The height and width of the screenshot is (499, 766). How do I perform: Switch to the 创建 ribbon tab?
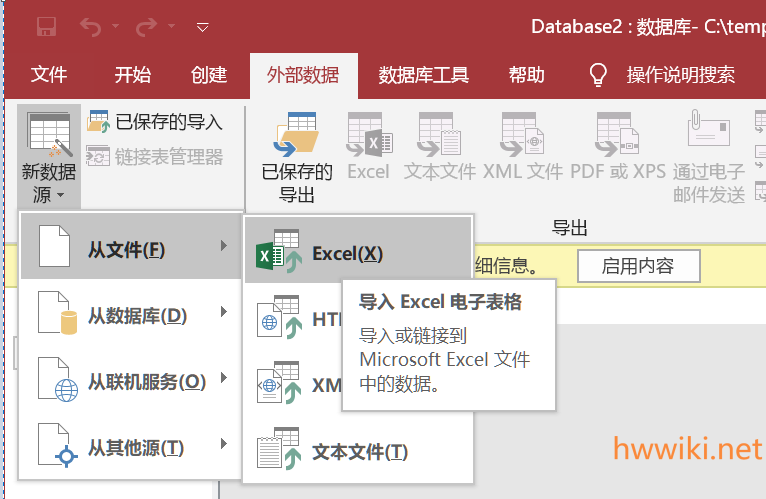point(209,75)
